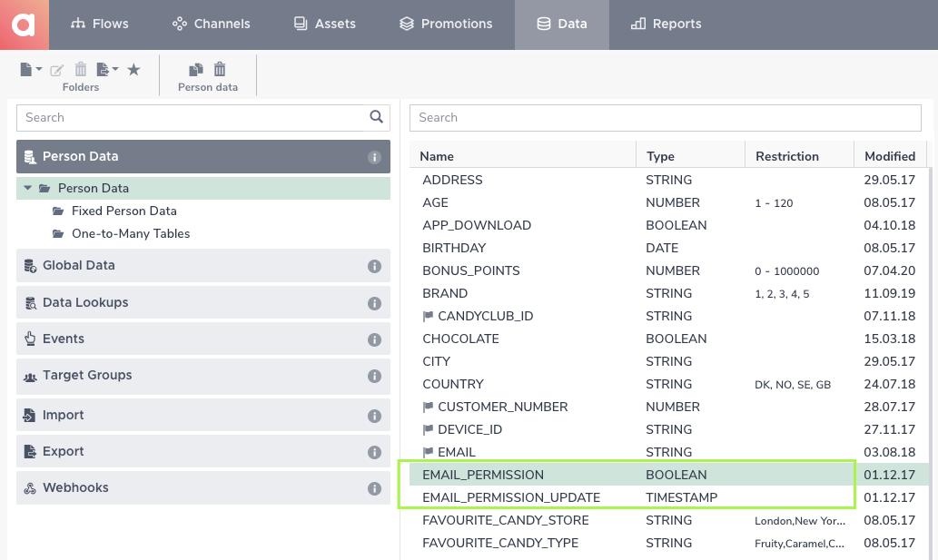The height and width of the screenshot is (560, 938).
Task: Go to the Promotions tab
Action: point(446,24)
